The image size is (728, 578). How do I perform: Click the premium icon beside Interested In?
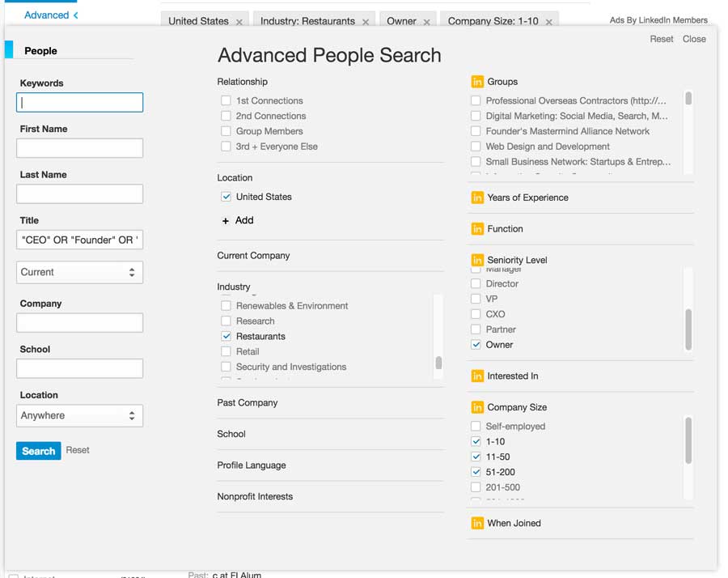476,376
